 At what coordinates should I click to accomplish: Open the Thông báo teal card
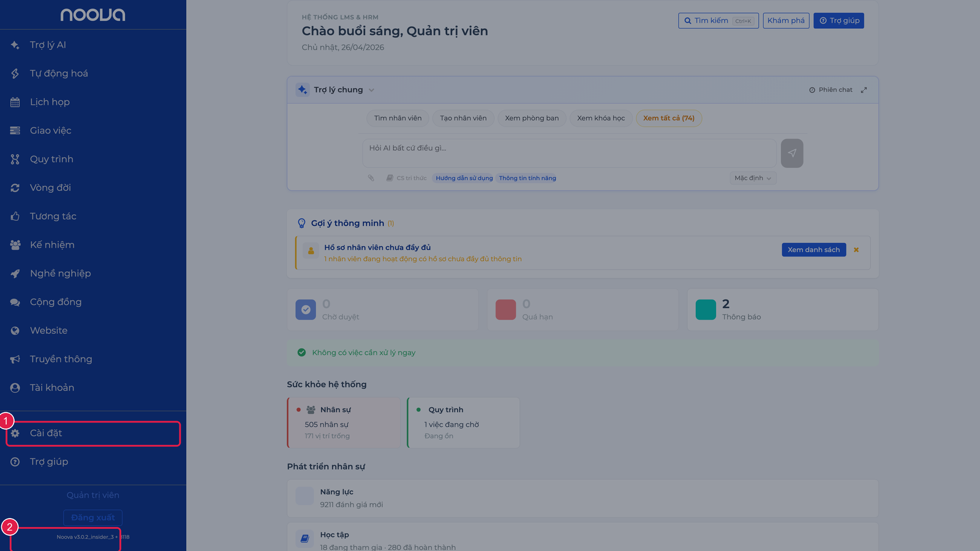pyautogui.click(x=783, y=310)
